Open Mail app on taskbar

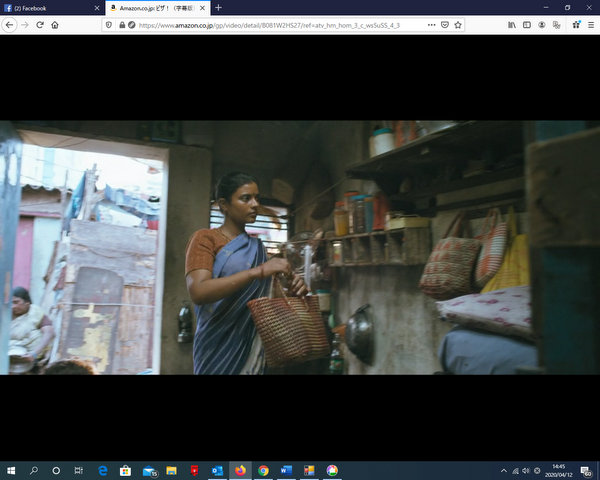click(x=149, y=470)
